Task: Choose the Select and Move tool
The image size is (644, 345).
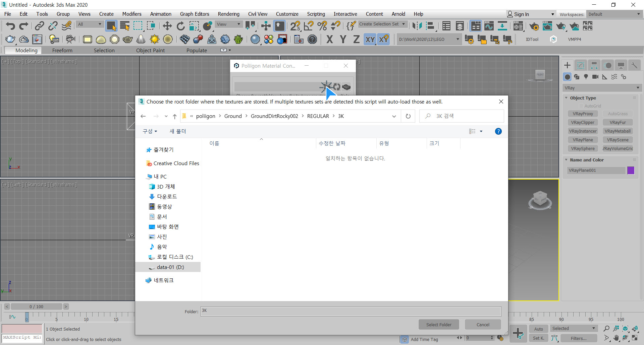Action: (167, 26)
